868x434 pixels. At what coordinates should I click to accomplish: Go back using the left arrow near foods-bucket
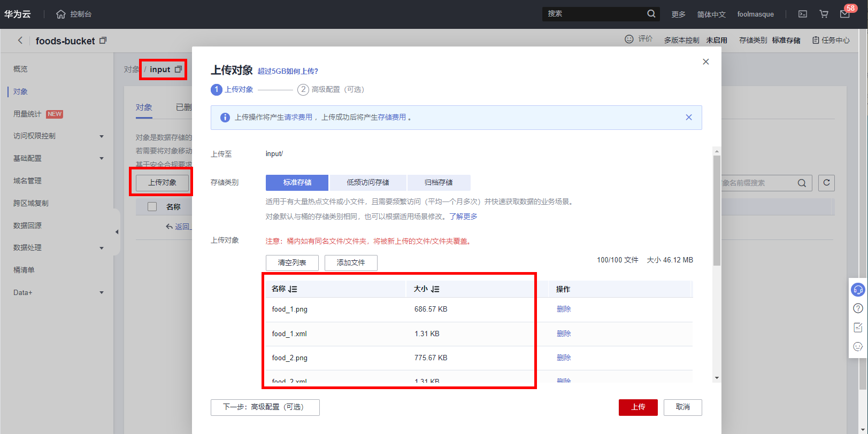coord(20,41)
